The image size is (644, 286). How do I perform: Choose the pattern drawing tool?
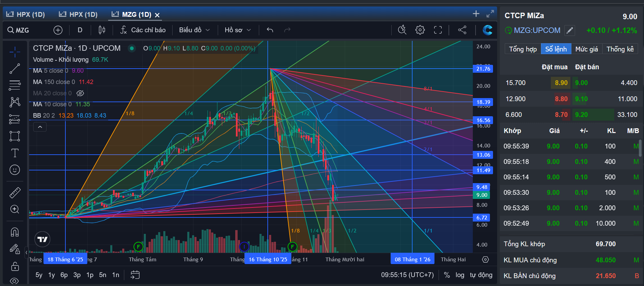15,102
